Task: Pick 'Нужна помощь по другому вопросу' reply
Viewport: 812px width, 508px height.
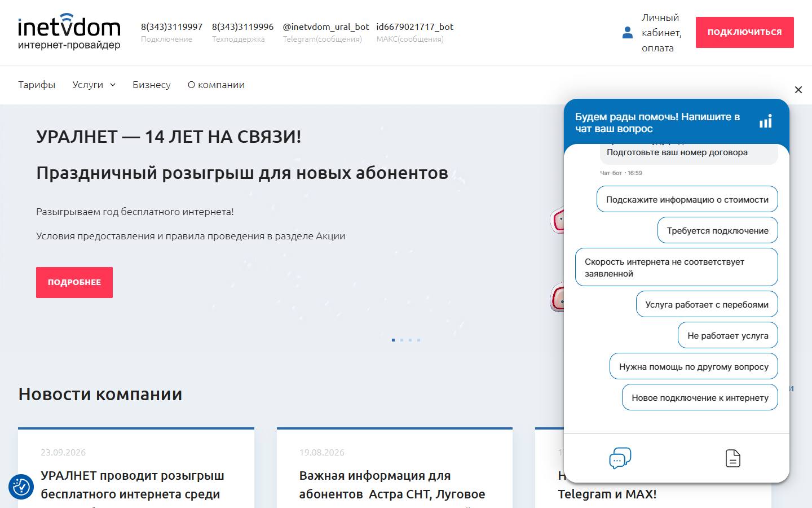Action: (x=694, y=366)
